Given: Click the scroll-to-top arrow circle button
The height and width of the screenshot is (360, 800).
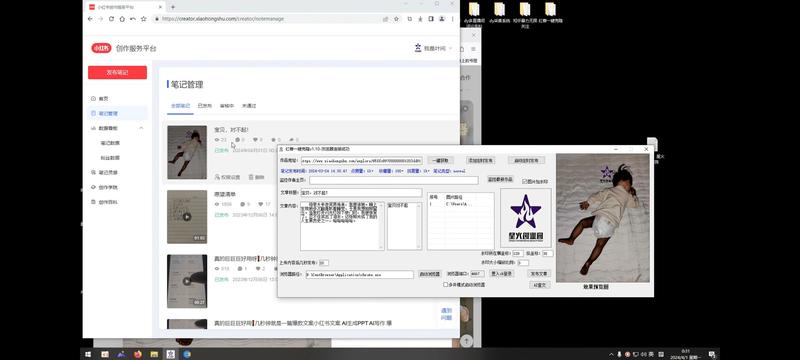Looking at the screenshot, I should tap(467, 341).
